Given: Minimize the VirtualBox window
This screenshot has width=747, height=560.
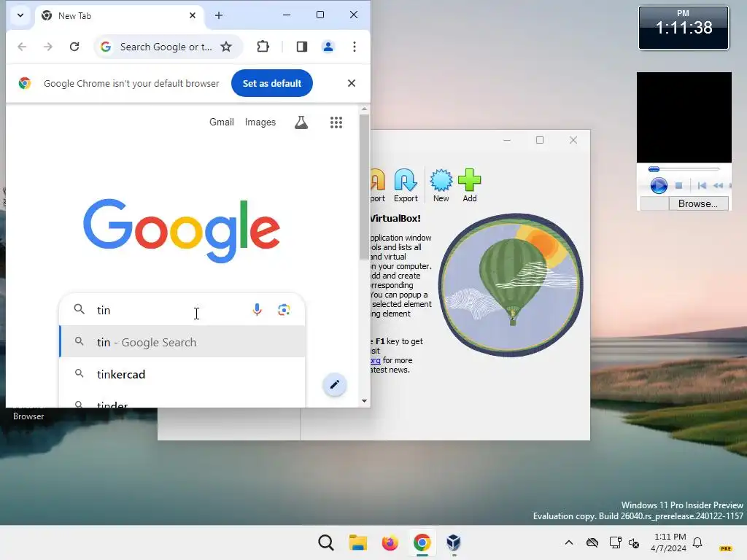Looking at the screenshot, I should 507,140.
